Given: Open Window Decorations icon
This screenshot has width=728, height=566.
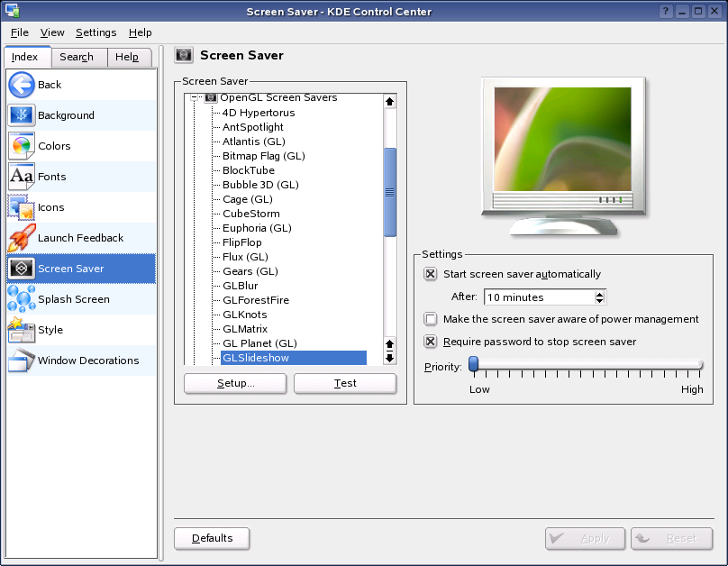Looking at the screenshot, I should point(22,361).
